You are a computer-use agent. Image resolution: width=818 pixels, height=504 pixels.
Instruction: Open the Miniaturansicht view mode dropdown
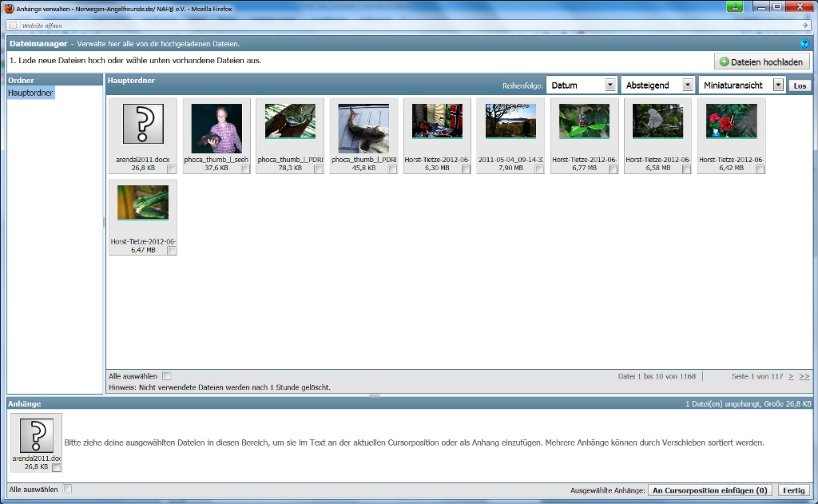pos(778,85)
